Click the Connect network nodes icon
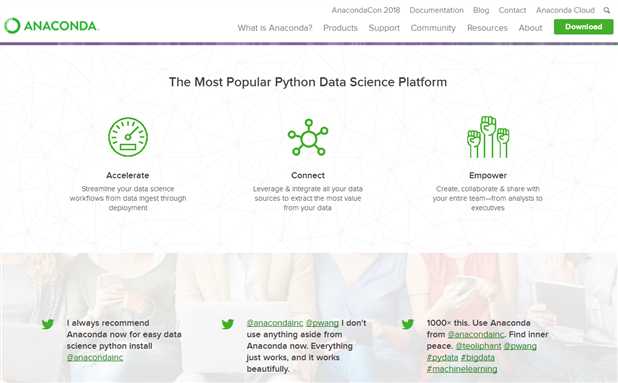 (x=308, y=138)
